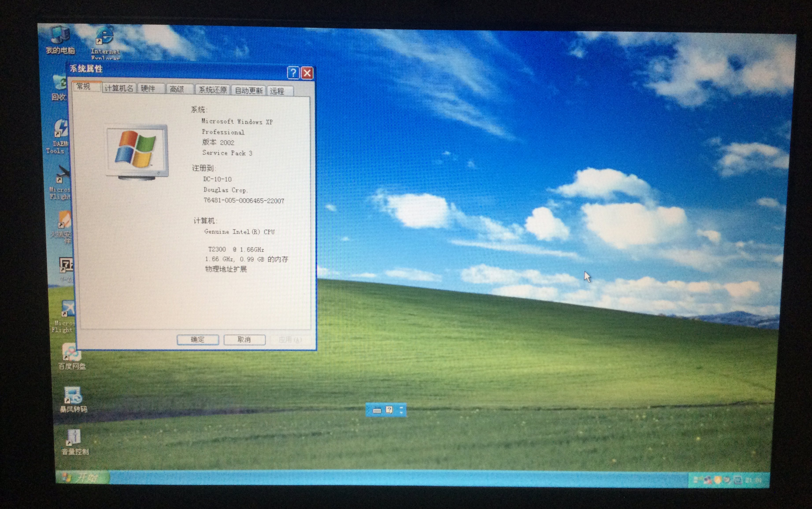Image resolution: width=812 pixels, height=509 pixels.
Task: Click the 'DC-10-10' registered name
Action: point(218,179)
